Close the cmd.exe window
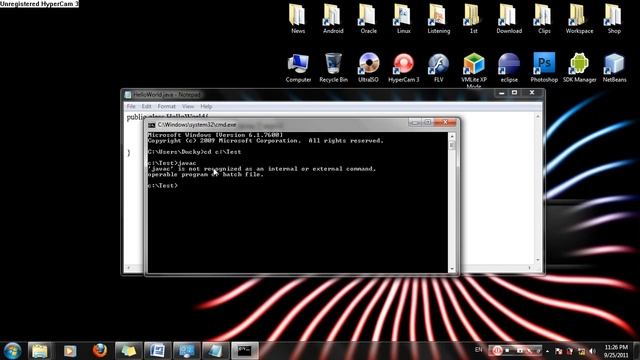 pyautogui.click(x=445, y=122)
